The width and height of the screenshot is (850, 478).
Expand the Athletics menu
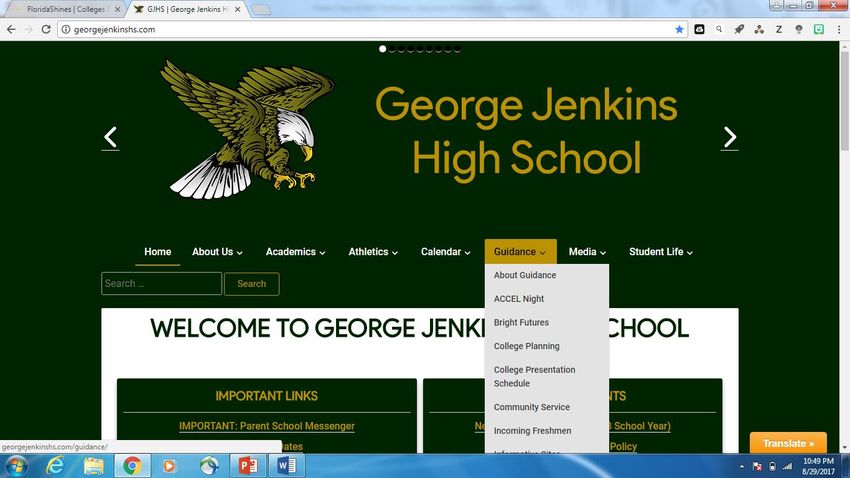373,252
